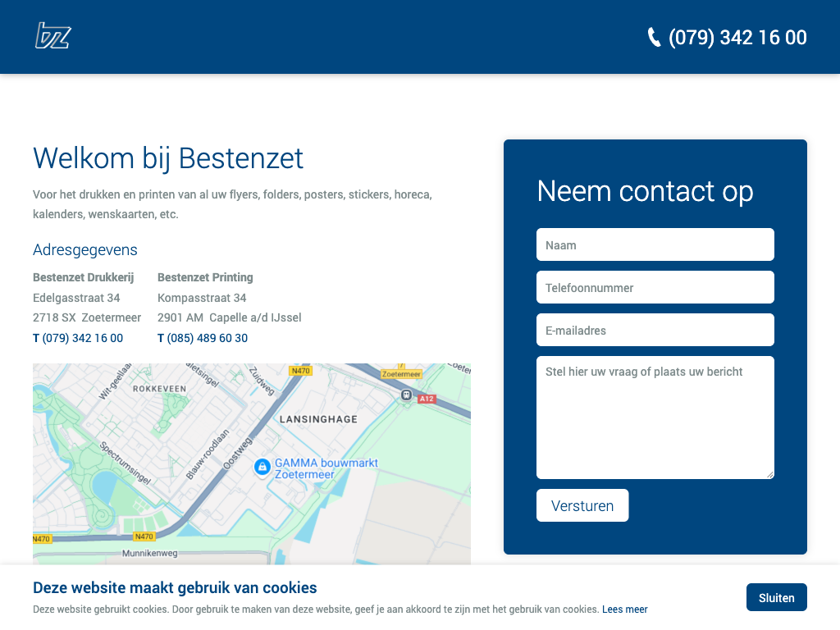Click the (085) 489 60 30 phone link

point(207,338)
